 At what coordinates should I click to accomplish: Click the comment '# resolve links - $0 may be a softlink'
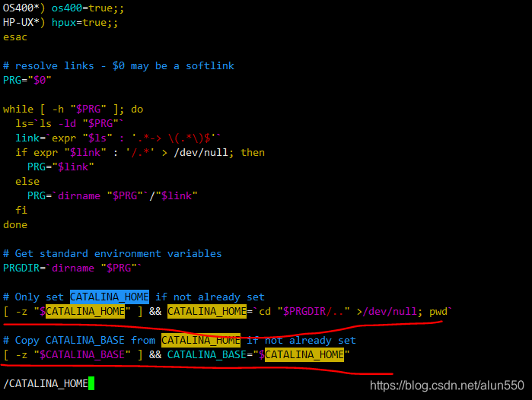point(119,65)
